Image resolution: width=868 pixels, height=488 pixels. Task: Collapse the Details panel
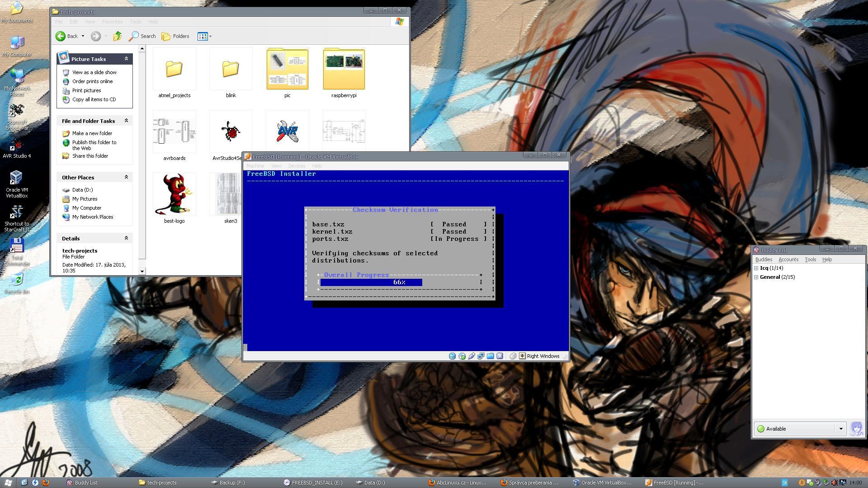coord(126,238)
